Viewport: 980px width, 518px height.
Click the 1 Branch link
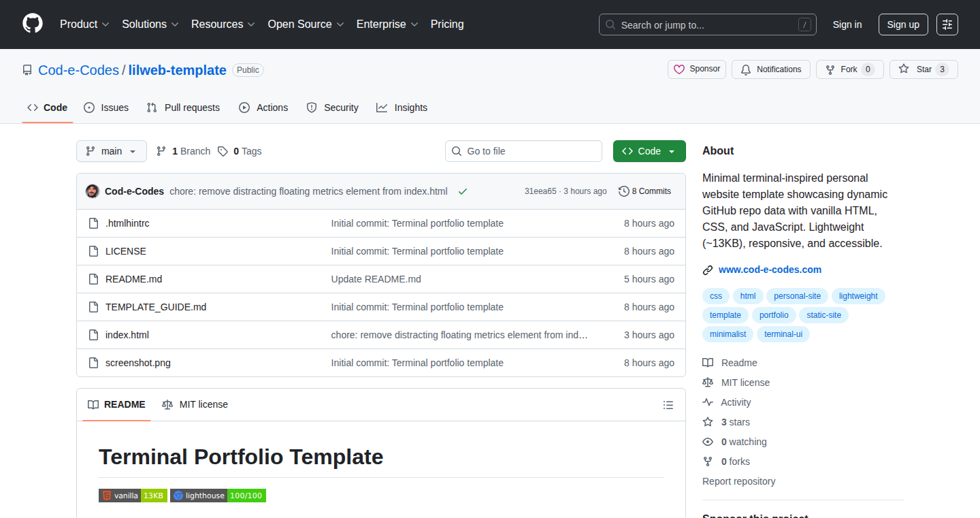tap(183, 151)
